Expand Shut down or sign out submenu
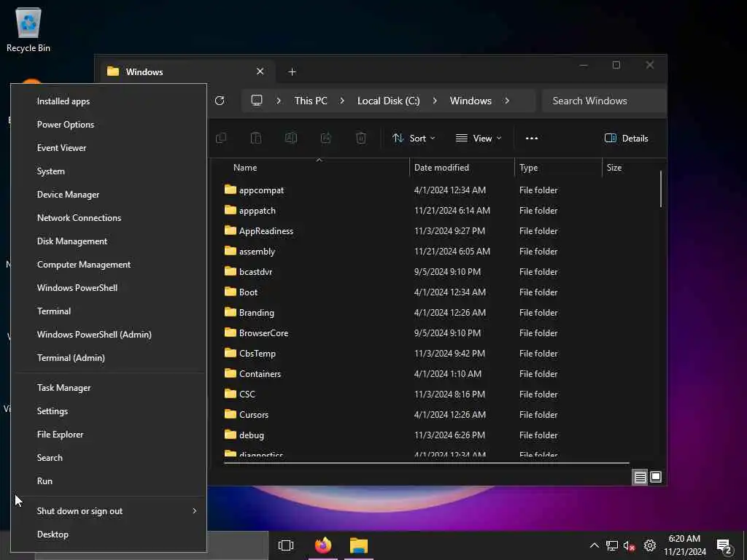The height and width of the screenshot is (560, 747). click(x=109, y=511)
